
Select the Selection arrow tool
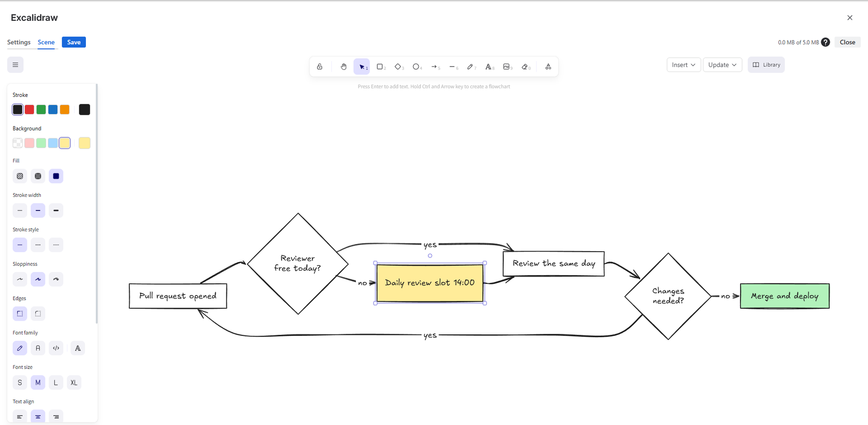coord(362,67)
